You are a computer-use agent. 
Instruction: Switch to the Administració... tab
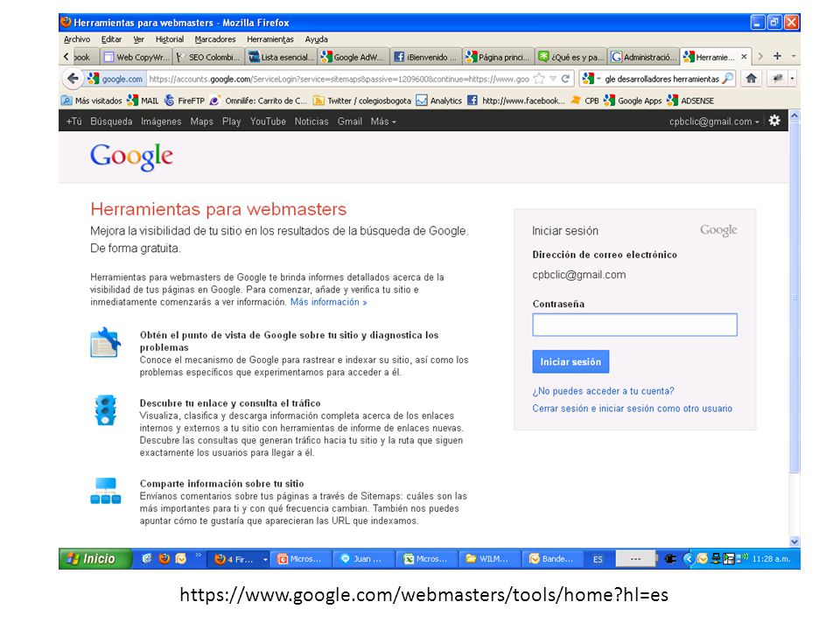(643, 57)
